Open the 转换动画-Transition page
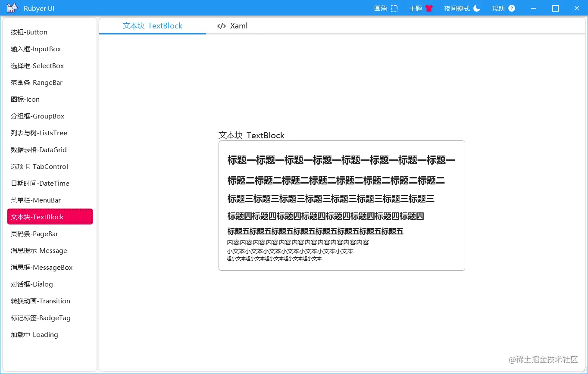The height and width of the screenshot is (374, 588). point(40,301)
